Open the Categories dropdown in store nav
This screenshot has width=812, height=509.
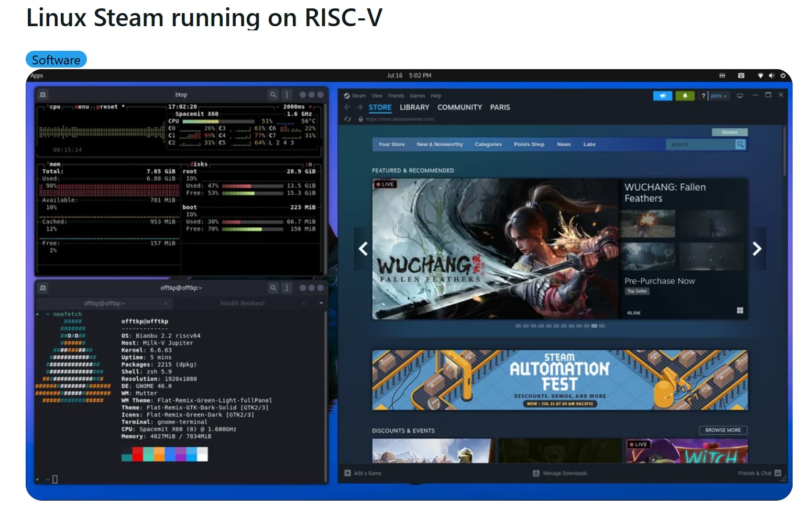point(488,145)
